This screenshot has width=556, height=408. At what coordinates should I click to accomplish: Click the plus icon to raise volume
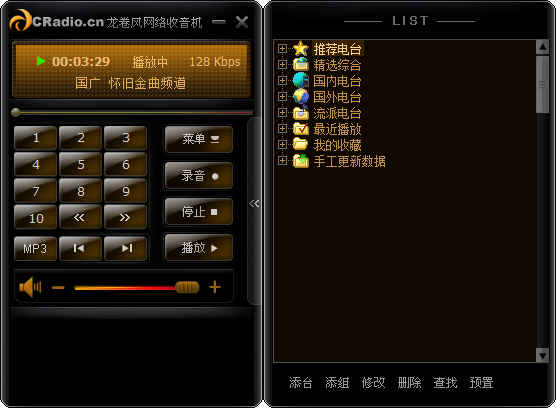(x=215, y=287)
